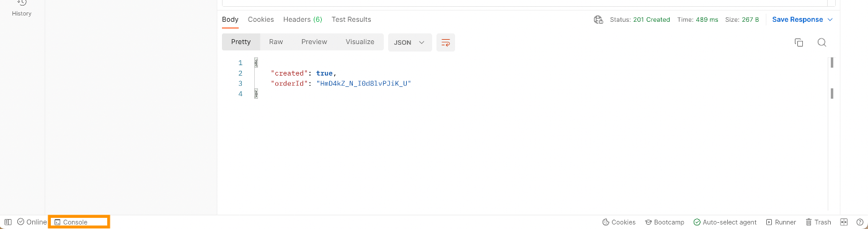Viewport: 868px width, 229px height.
Task: Open the two-pane view icon
Action: click(x=844, y=222)
